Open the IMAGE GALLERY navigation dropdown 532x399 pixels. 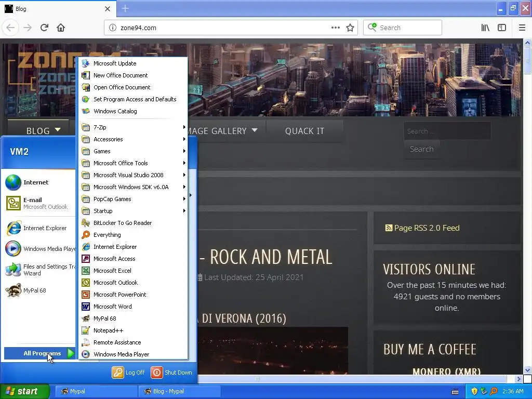(x=222, y=130)
